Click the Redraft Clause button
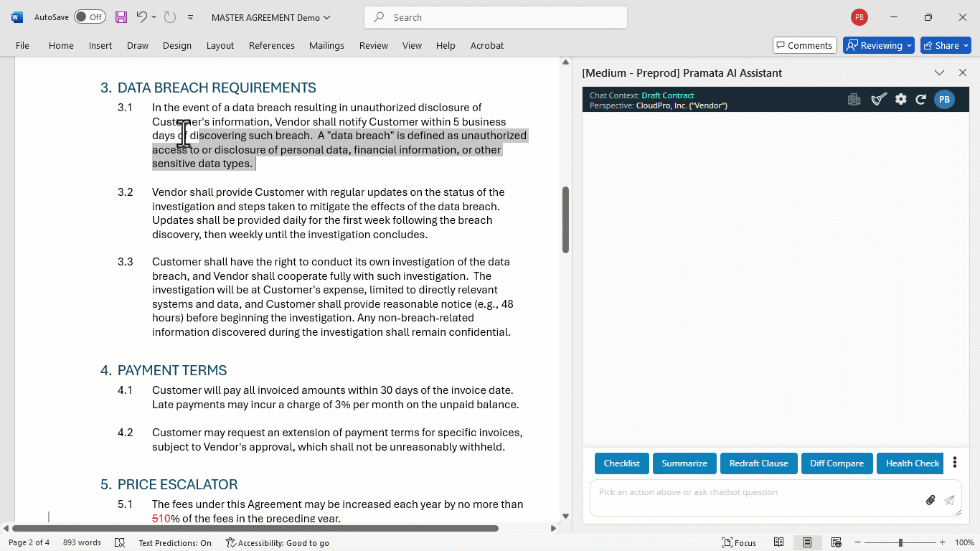Viewport: 980px width, 551px height. click(758, 463)
